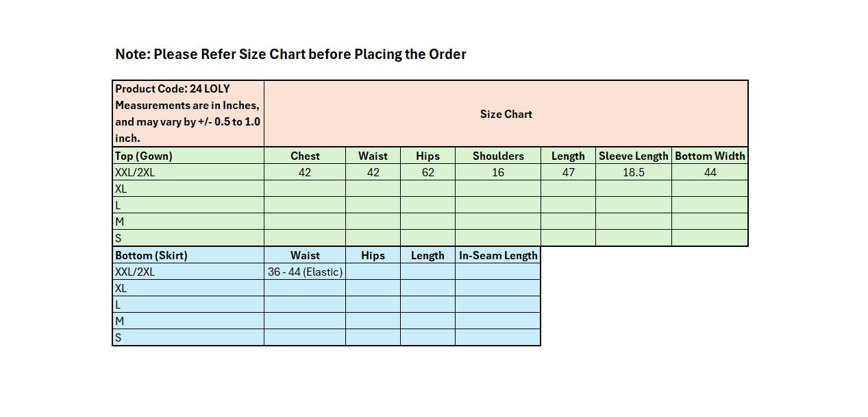This screenshot has width=868, height=417.
Task: Click the bottom width value 44
Action: (x=710, y=172)
